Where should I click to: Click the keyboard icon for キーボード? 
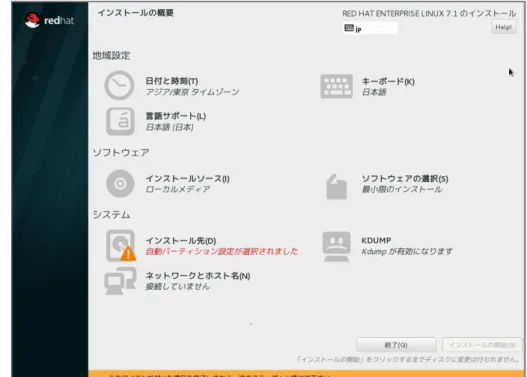(336, 86)
